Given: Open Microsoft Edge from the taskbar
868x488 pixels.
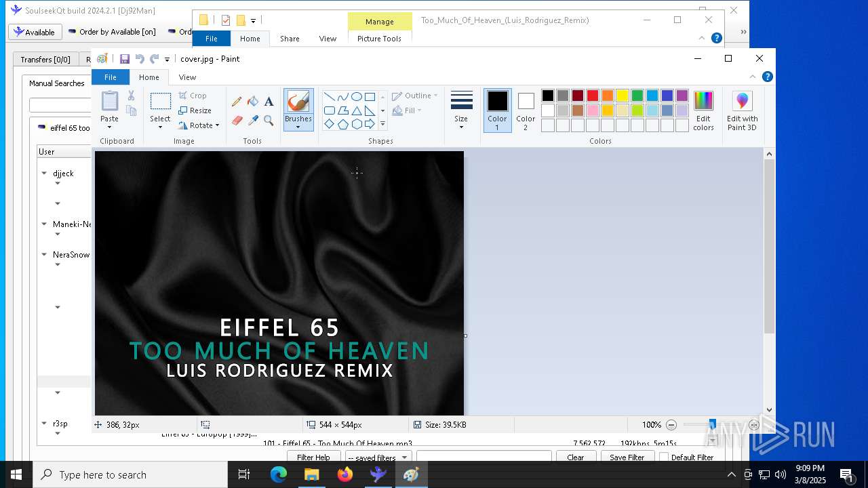Looking at the screenshot, I should [x=279, y=474].
